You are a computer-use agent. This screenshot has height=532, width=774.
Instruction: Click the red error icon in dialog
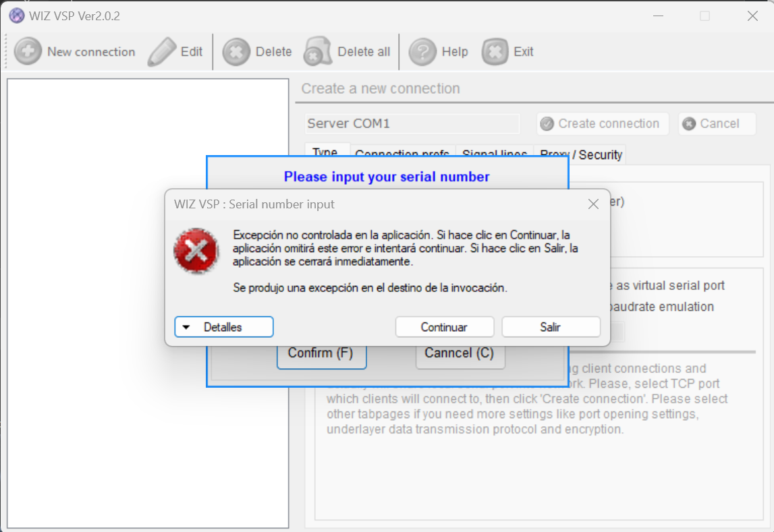(x=196, y=250)
